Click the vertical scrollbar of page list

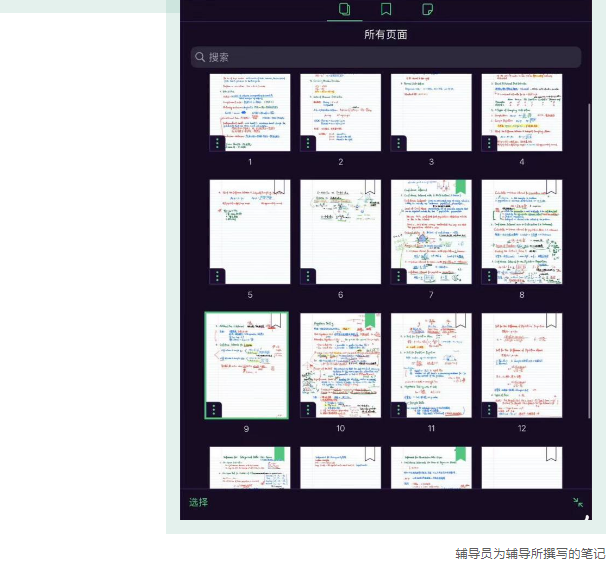(589, 200)
